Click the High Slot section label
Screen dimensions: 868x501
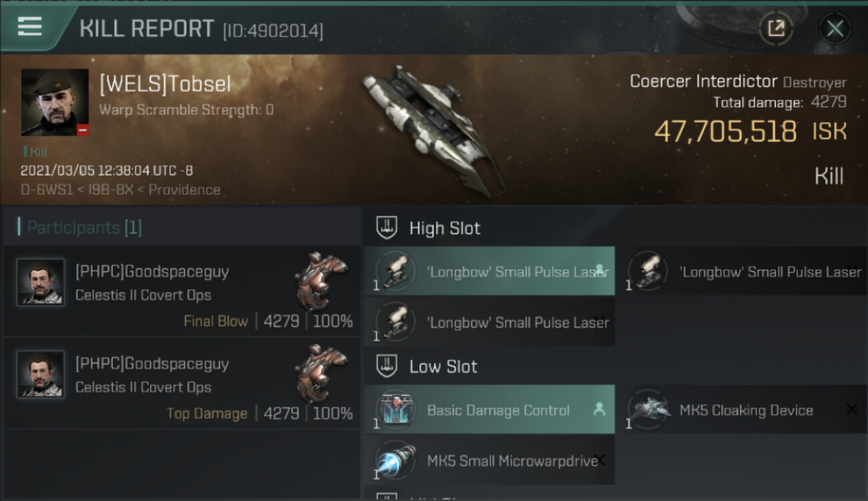445,228
